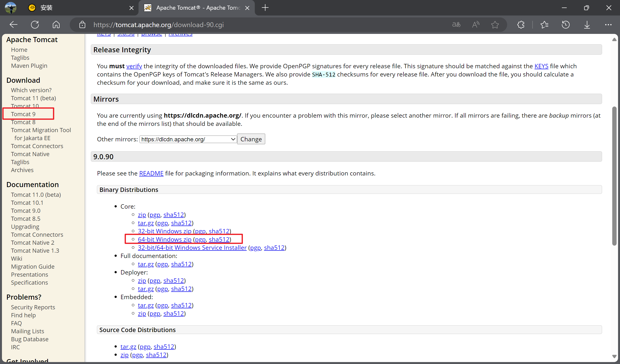Open FAQ in the sidebar
620x364 pixels.
16,323
